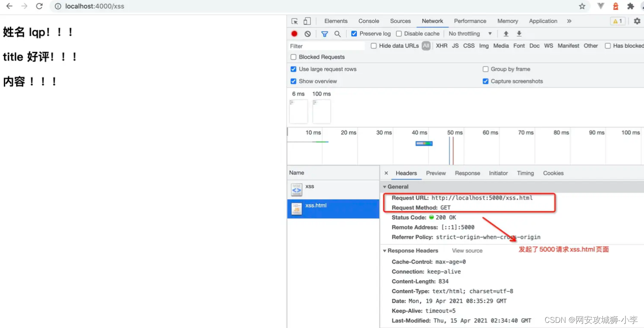Export HAR file with download arrow
Screen dimensions: 644x328
(x=519, y=33)
